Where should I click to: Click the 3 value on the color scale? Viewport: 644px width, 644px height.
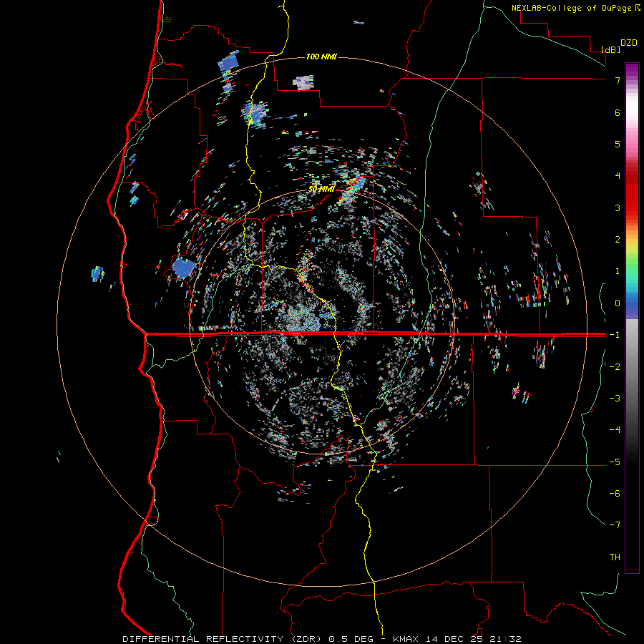coord(618,208)
